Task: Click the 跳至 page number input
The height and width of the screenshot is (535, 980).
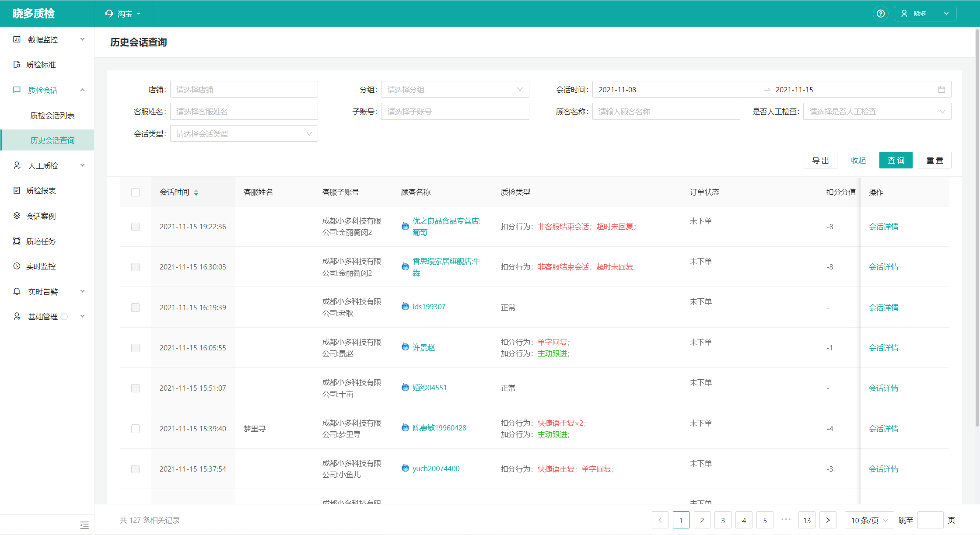Action: coord(930,520)
